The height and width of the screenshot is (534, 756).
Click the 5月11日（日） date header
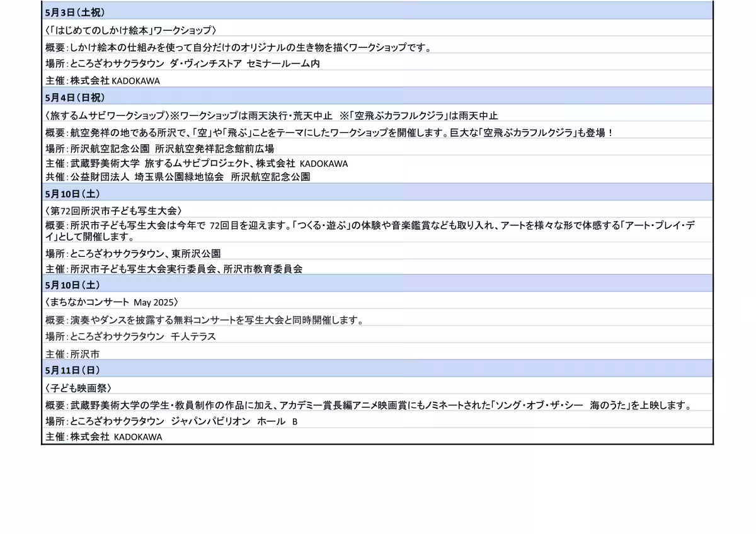coord(72,370)
